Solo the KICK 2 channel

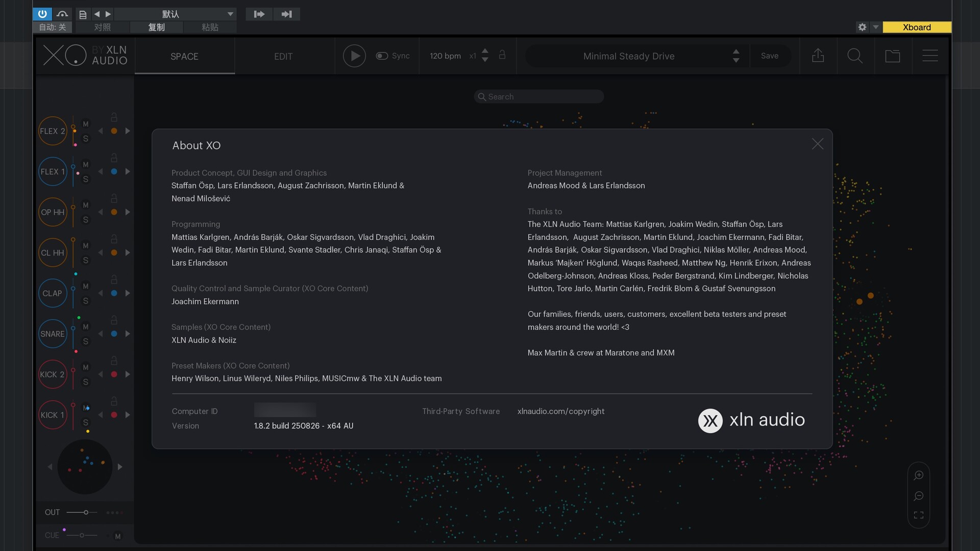[x=86, y=382]
